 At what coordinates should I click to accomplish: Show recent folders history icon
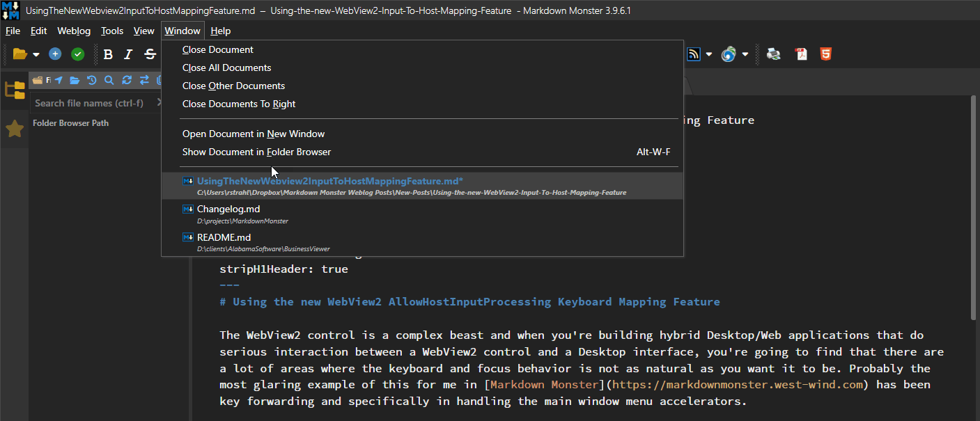(91, 80)
